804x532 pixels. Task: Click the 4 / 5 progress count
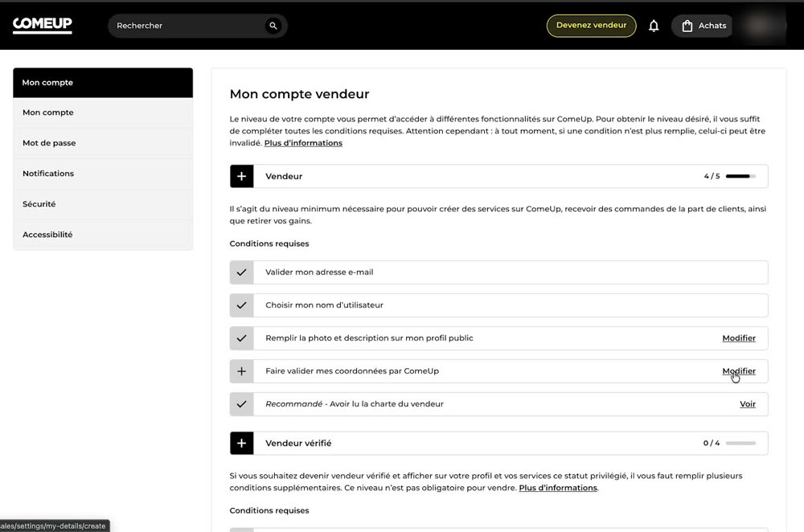712,176
